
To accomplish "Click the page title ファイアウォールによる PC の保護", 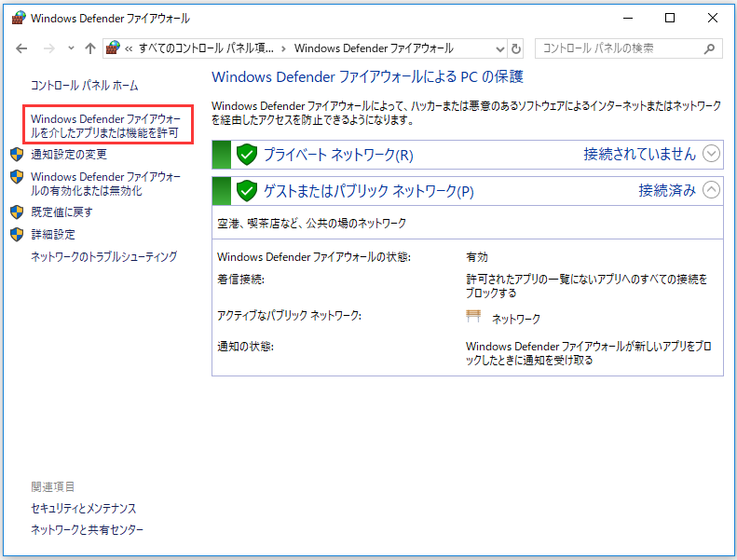I will click(367, 76).
